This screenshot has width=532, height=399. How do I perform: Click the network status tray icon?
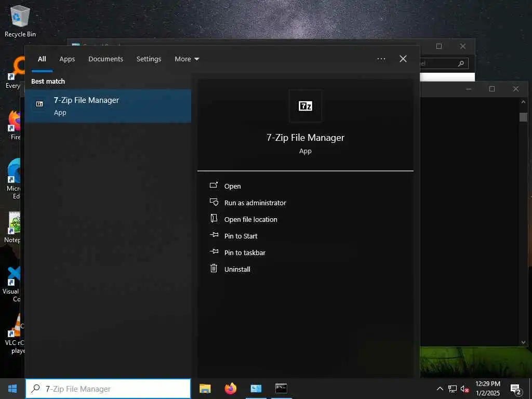453,389
